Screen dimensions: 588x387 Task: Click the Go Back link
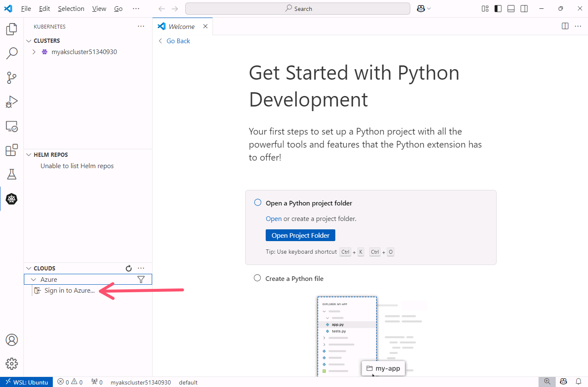point(178,41)
